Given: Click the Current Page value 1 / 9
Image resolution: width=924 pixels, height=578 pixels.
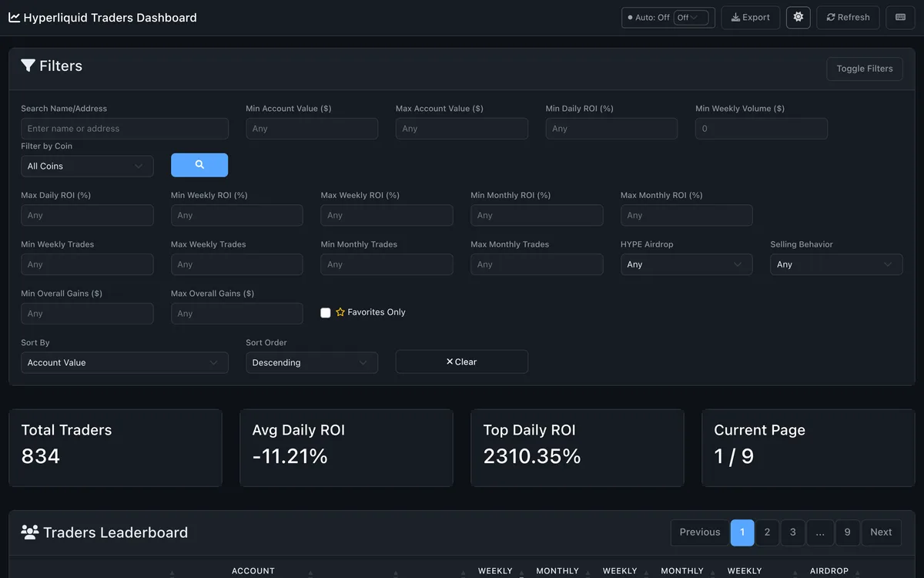Looking at the screenshot, I should point(734,456).
